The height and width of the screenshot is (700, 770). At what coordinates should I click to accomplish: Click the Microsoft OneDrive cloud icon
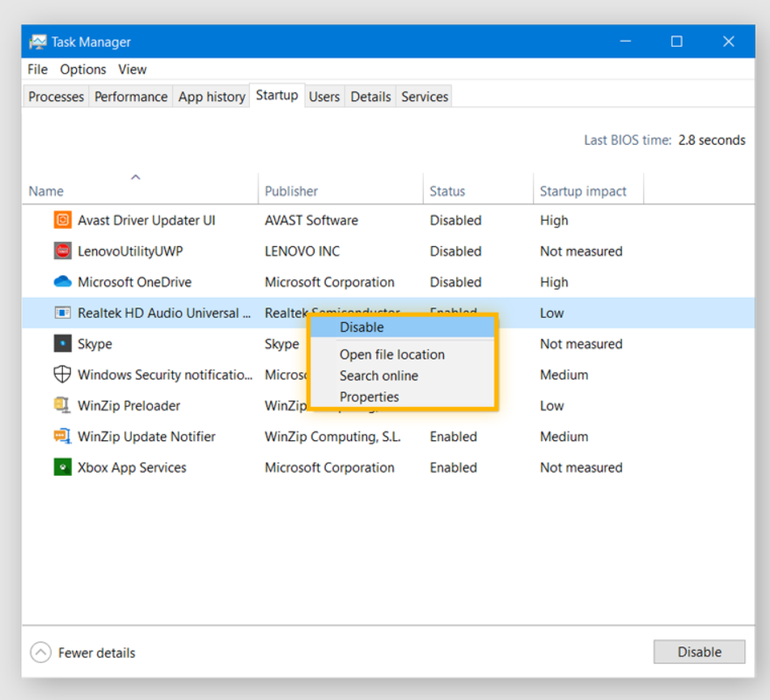[62, 282]
